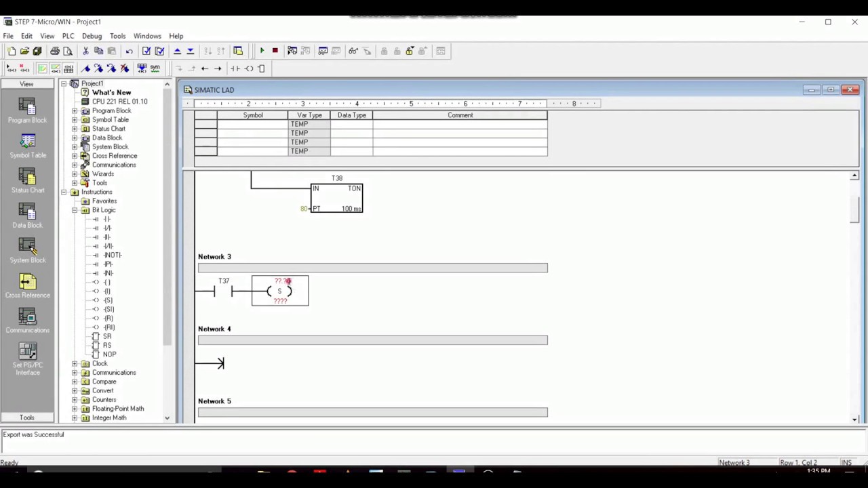The image size is (868, 488).
Task: Expand the Counters instruction folder
Action: pyautogui.click(x=75, y=400)
